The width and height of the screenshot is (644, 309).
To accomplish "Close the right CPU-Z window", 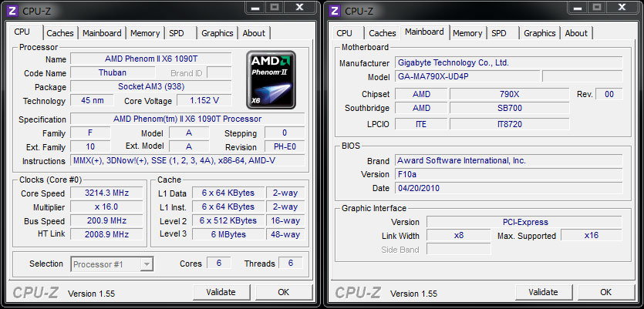I will (622, 8).
